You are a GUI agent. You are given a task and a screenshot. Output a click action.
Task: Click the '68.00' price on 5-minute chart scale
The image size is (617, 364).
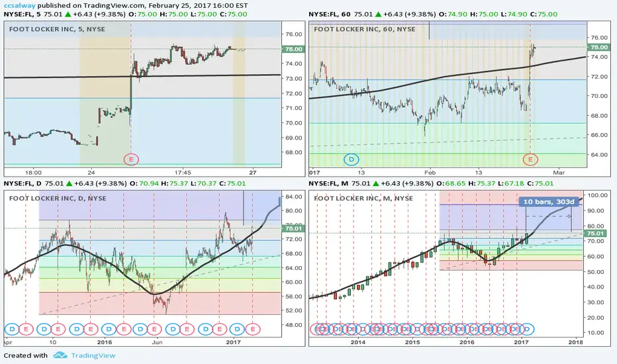point(294,152)
